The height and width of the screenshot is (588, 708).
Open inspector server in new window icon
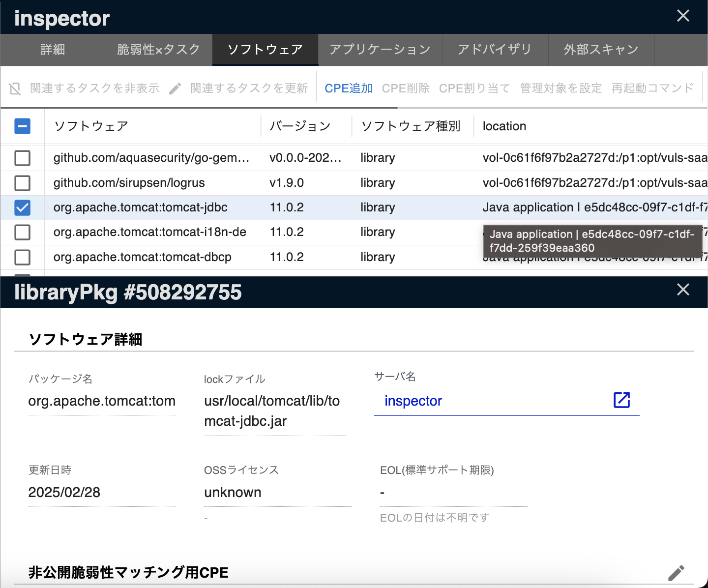click(x=621, y=400)
